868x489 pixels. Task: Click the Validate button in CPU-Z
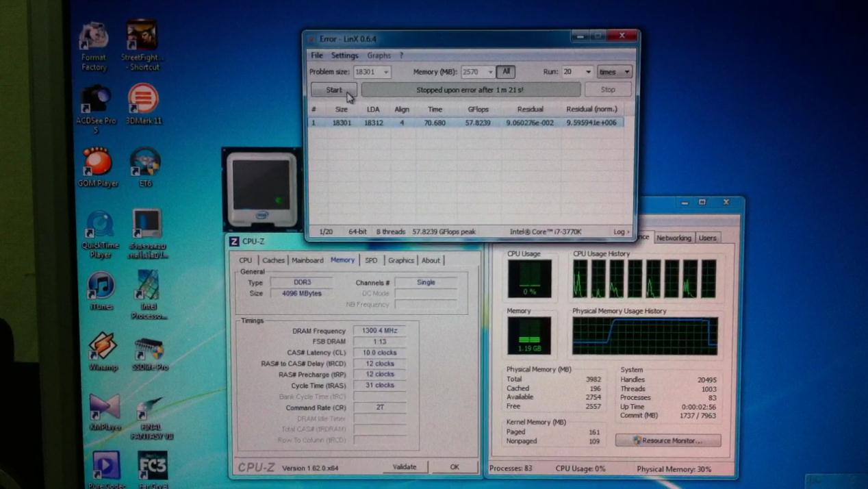tap(404, 467)
